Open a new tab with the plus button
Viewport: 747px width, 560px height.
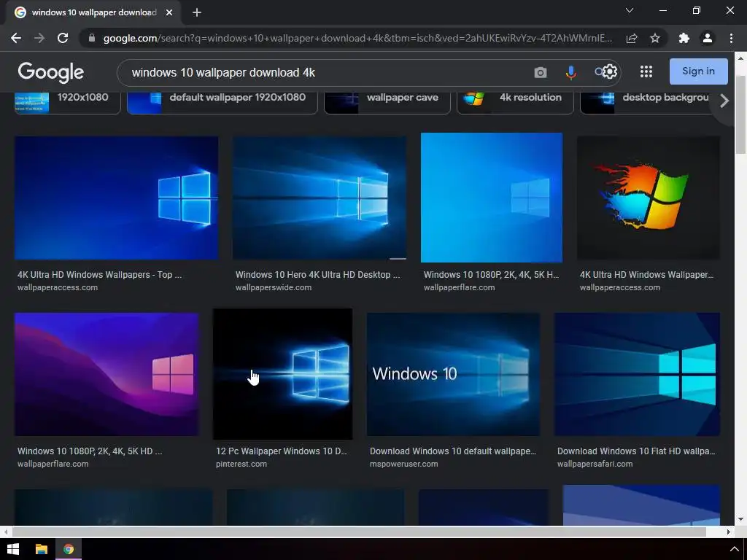pos(197,12)
